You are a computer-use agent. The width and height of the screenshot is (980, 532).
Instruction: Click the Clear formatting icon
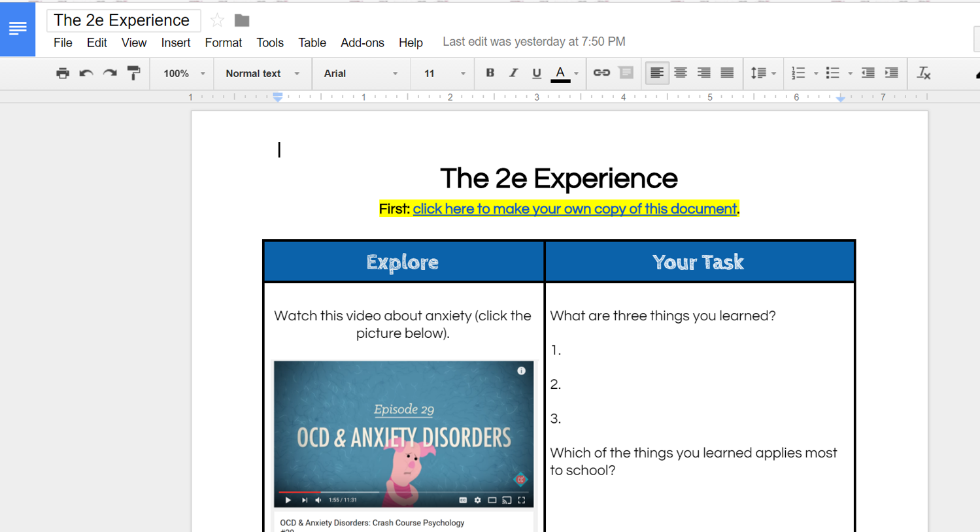[x=923, y=73]
